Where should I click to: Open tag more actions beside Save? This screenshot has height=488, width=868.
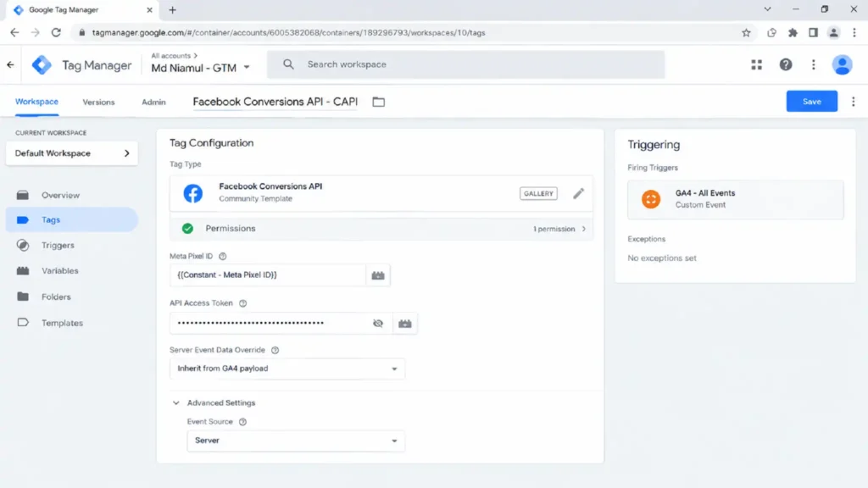[x=853, y=102]
